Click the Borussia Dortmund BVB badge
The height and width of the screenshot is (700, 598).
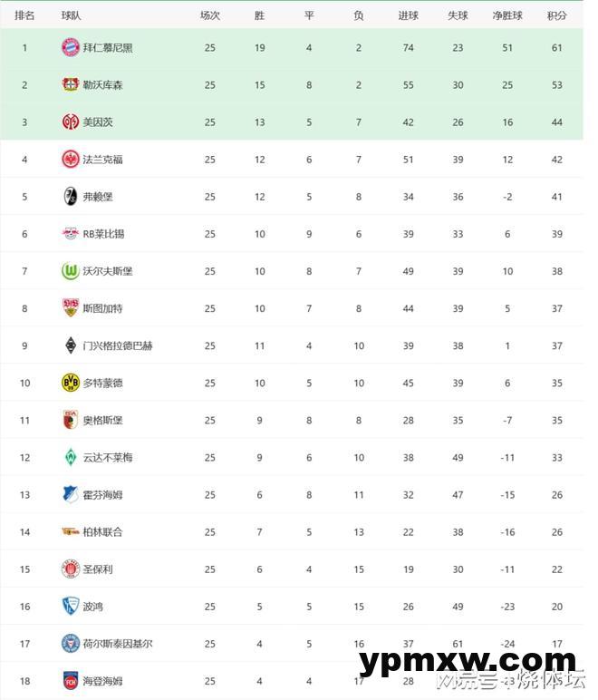point(70,383)
